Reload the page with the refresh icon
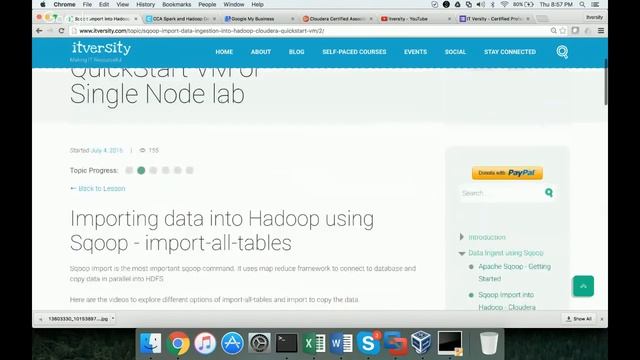The image size is (640, 360). pyautogui.click(x=61, y=31)
